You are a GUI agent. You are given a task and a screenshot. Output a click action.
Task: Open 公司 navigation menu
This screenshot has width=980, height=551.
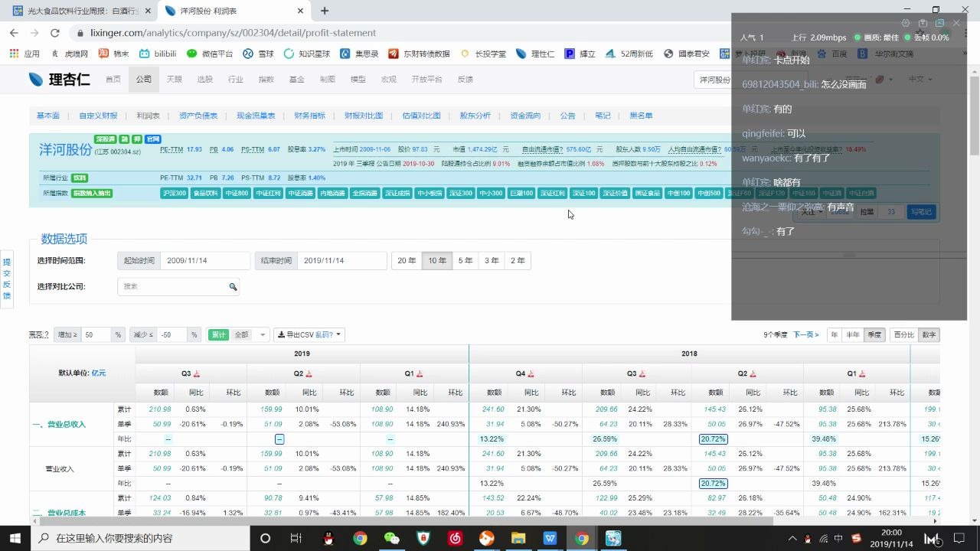pyautogui.click(x=144, y=80)
